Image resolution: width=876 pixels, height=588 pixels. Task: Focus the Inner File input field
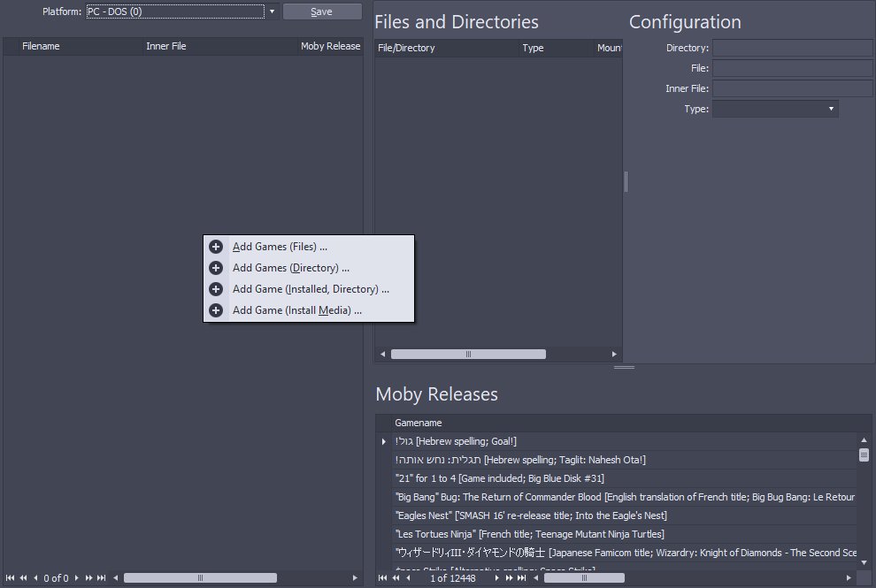pos(792,88)
